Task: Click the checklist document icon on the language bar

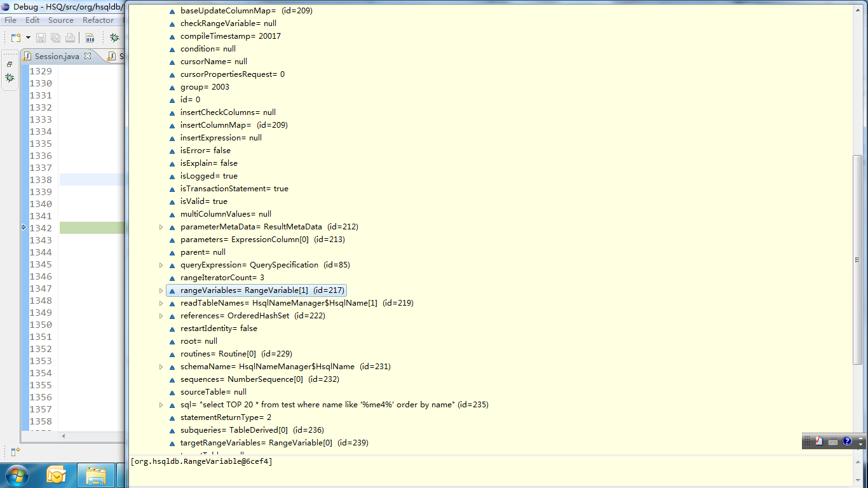Action: coord(820,441)
